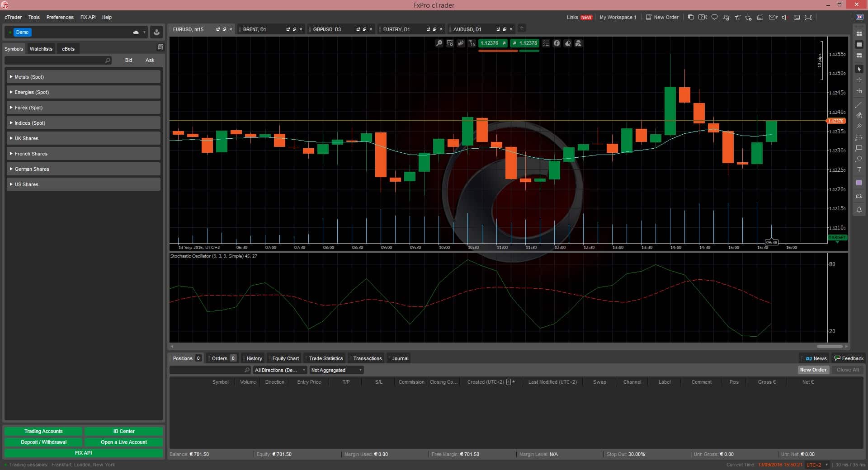Open live chat speech bubble icon

click(x=714, y=17)
